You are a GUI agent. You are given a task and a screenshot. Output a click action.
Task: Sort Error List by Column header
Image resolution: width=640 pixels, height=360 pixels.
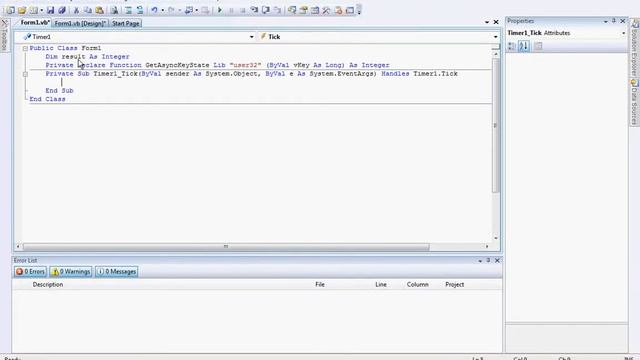tap(418, 284)
